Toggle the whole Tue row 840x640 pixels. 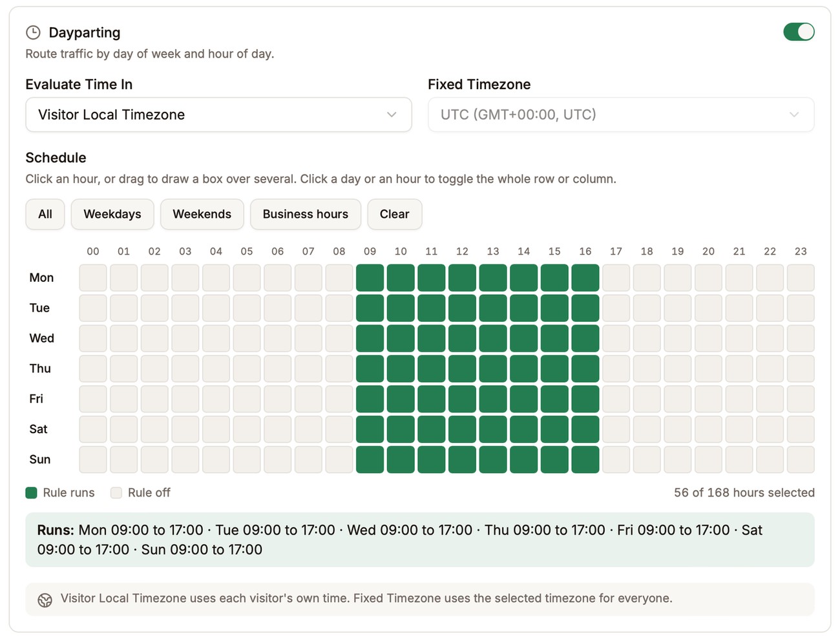click(39, 308)
